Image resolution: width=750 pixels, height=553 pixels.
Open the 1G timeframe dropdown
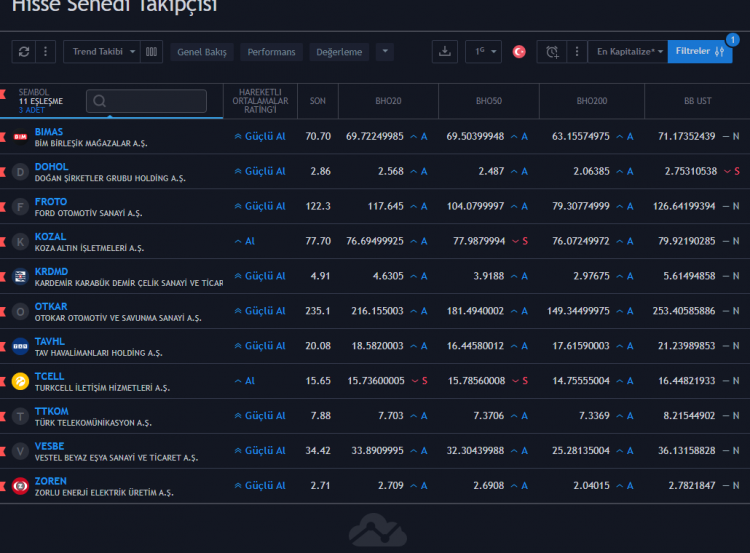tap(484, 52)
